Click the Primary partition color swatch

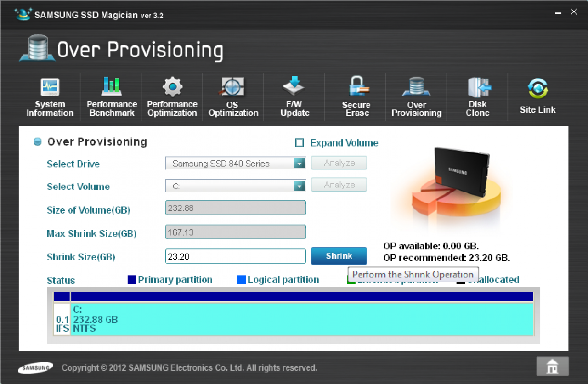pos(132,280)
